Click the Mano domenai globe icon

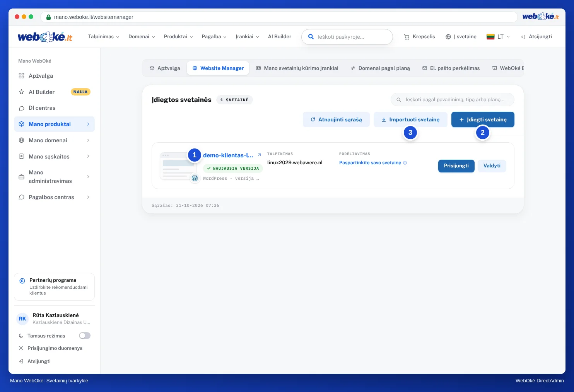point(22,140)
